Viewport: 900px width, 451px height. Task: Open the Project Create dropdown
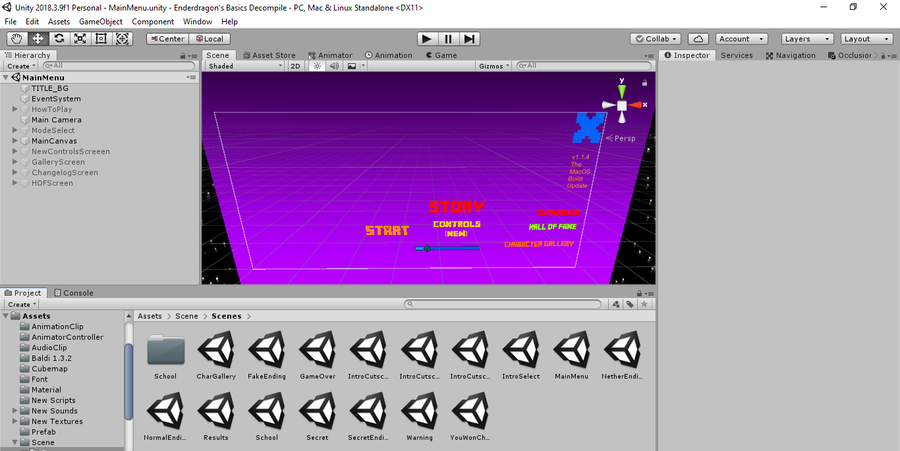tap(22, 304)
